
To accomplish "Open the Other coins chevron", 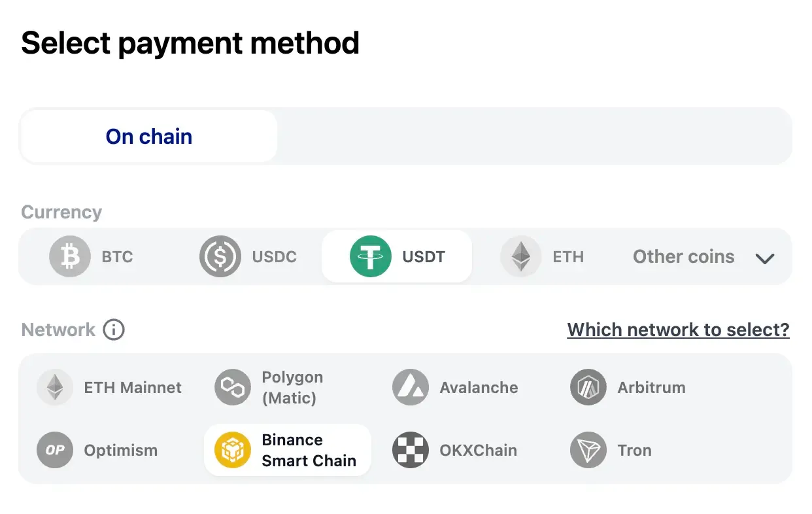I will [x=765, y=258].
